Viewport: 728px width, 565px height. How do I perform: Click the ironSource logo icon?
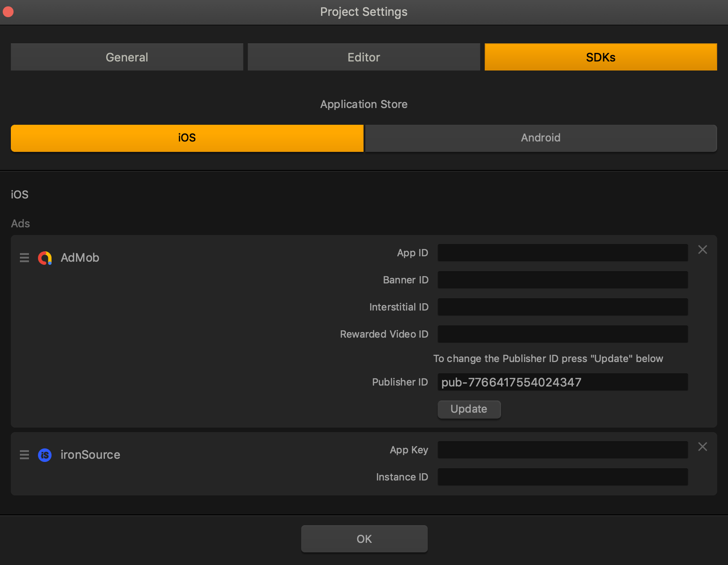pos(45,455)
